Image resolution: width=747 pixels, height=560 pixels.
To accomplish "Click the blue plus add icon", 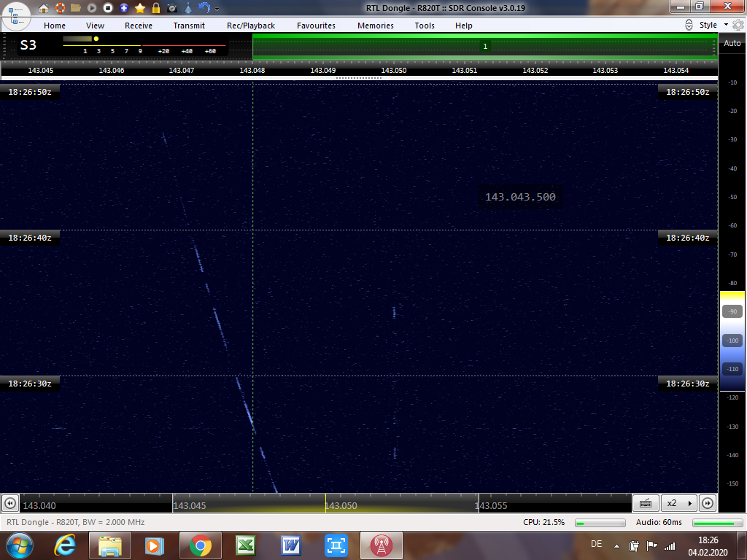I will (x=124, y=8).
